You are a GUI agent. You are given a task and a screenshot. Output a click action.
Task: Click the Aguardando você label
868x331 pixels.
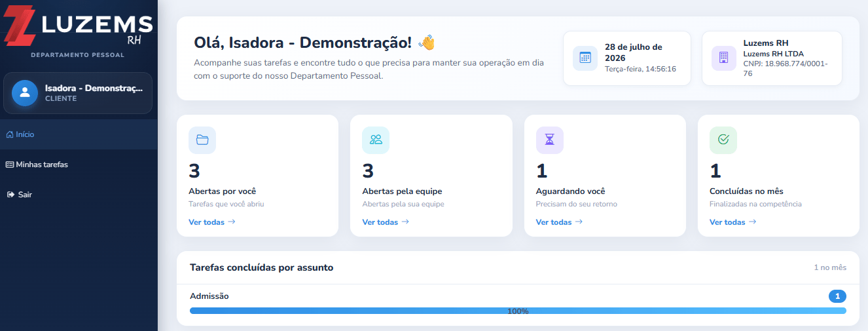[x=571, y=191]
